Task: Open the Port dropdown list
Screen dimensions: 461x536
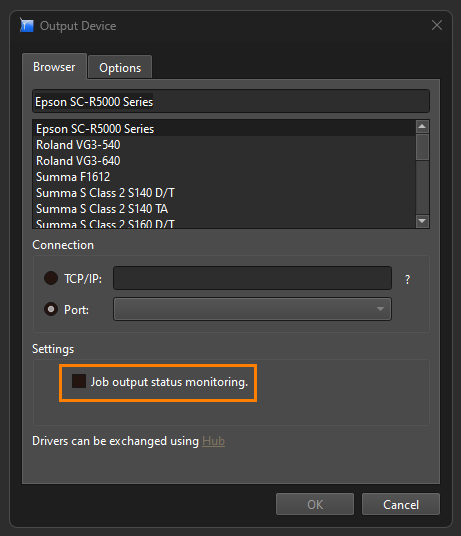Action: (x=253, y=309)
